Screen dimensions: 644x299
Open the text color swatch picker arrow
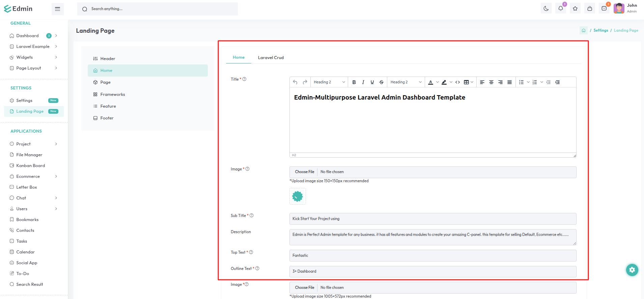[x=438, y=82]
